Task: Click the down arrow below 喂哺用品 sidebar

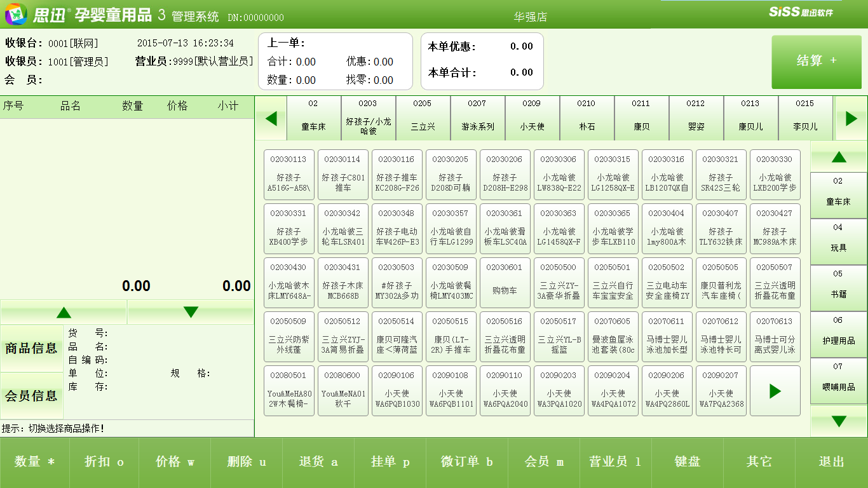Action: click(837, 420)
